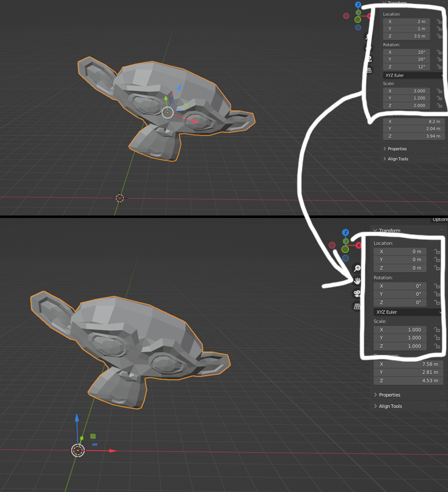448x492 pixels.
Task: Click Location Z field with value 3.5 m
Action: [x=406, y=36]
